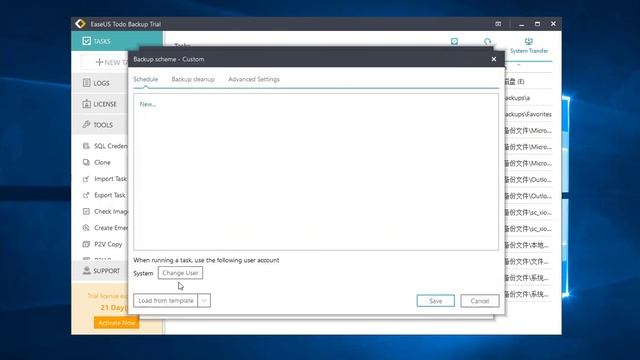Click the Clone tool icon
Viewport: 640px width, 360px height.
(x=86, y=162)
